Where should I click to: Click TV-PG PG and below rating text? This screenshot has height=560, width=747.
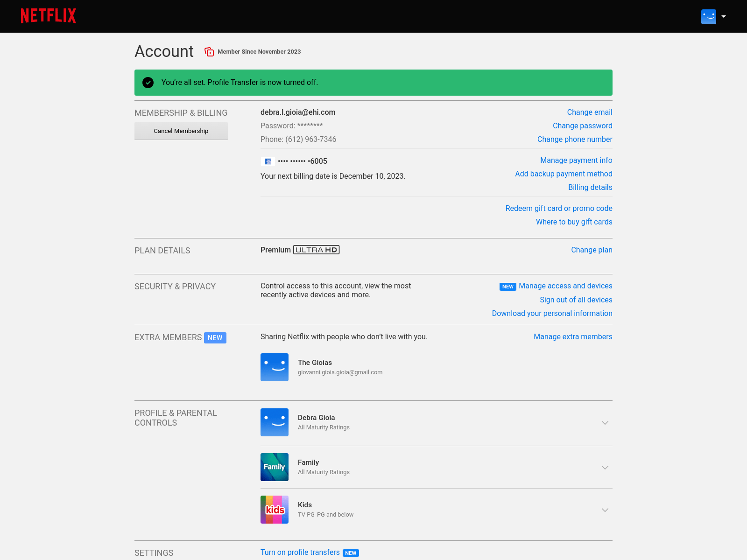[325, 515]
